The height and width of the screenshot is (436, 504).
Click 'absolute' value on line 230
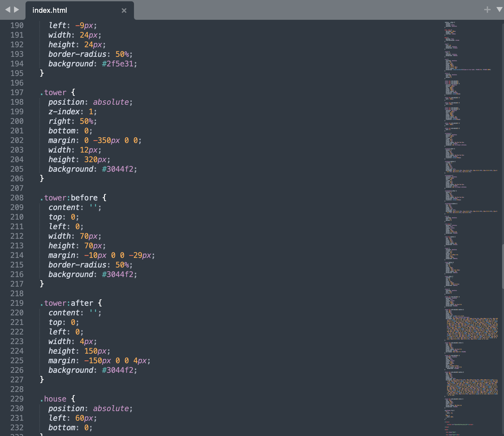111,409
